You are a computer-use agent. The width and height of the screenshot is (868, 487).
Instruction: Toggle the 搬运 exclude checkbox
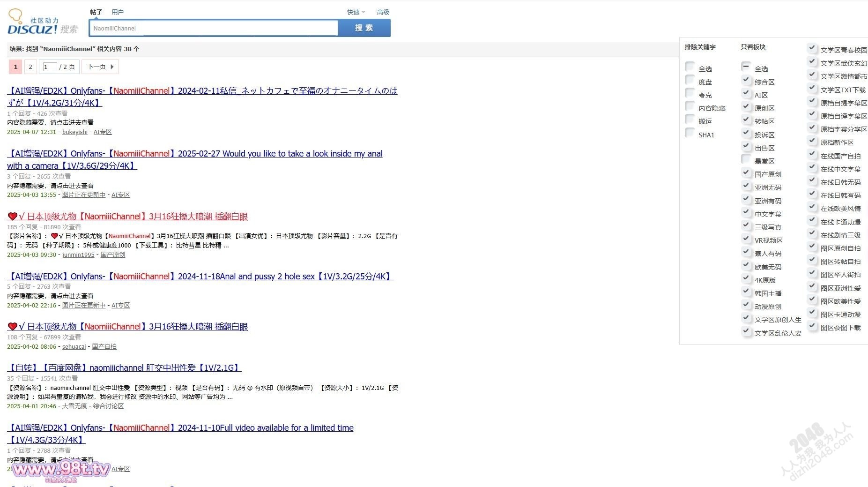click(690, 119)
